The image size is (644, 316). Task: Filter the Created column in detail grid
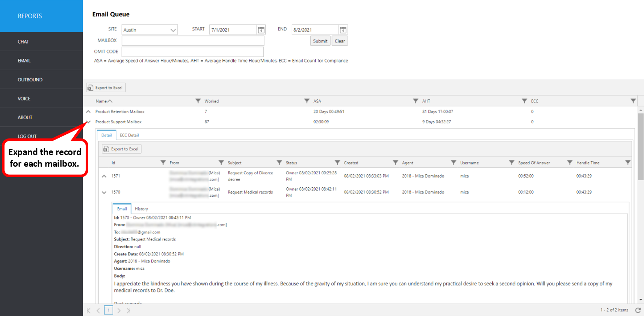(x=395, y=163)
